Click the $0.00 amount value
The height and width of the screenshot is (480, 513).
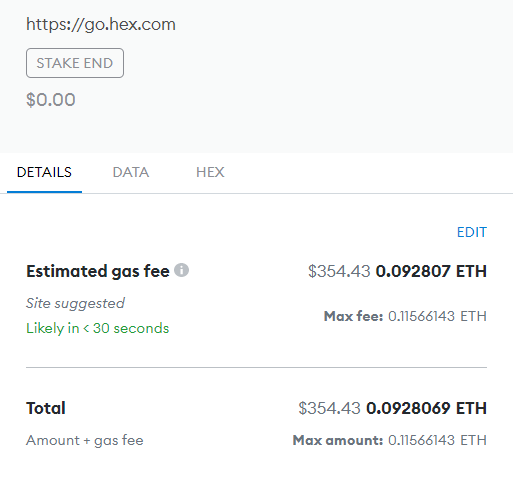pos(51,100)
